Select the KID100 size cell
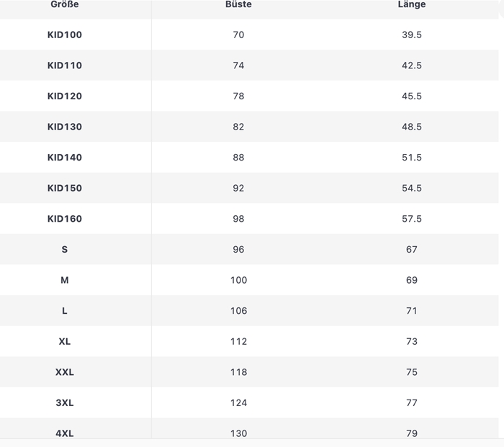The height and width of the screenshot is (447, 504). pyautogui.click(x=65, y=35)
